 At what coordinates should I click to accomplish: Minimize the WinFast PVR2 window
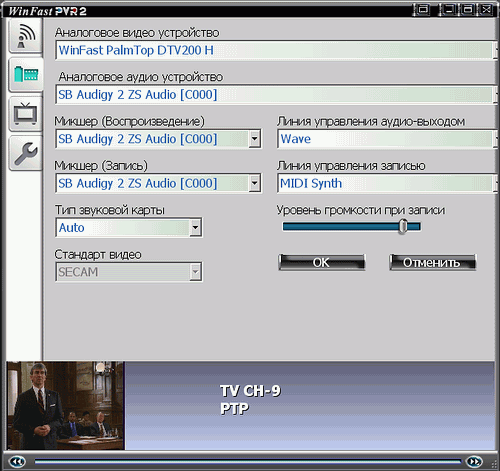[448, 9]
